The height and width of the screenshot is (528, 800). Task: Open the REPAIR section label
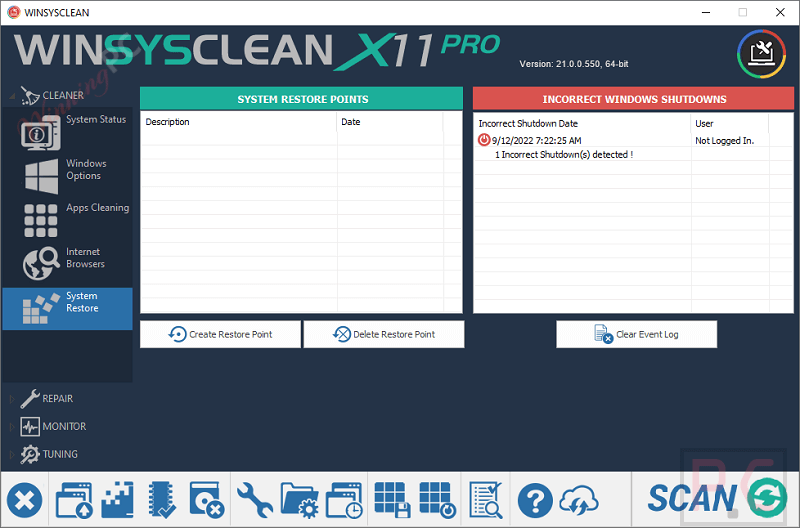pyautogui.click(x=58, y=398)
